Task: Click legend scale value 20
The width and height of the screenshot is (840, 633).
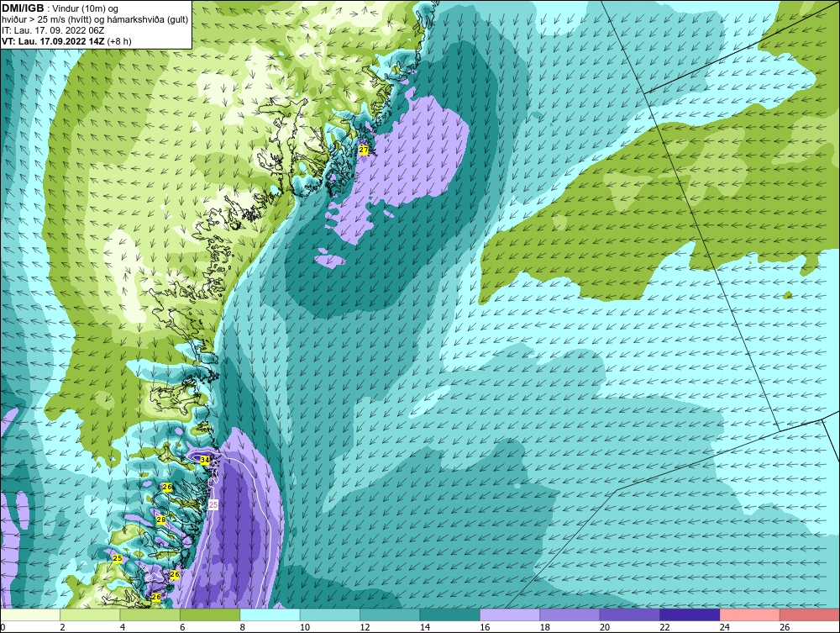Action: click(x=605, y=627)
